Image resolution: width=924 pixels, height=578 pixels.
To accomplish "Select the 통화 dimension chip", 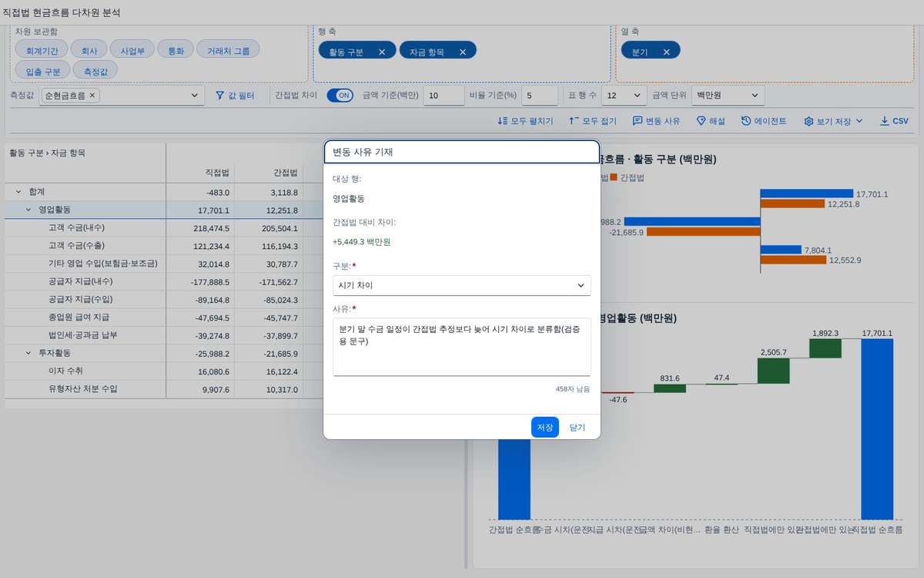I will tap(176, 51).
